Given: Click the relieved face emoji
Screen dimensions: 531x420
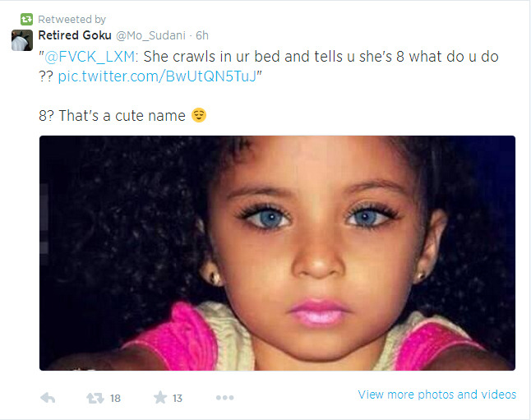Looking at the screenshot, I should click(199, 115).
